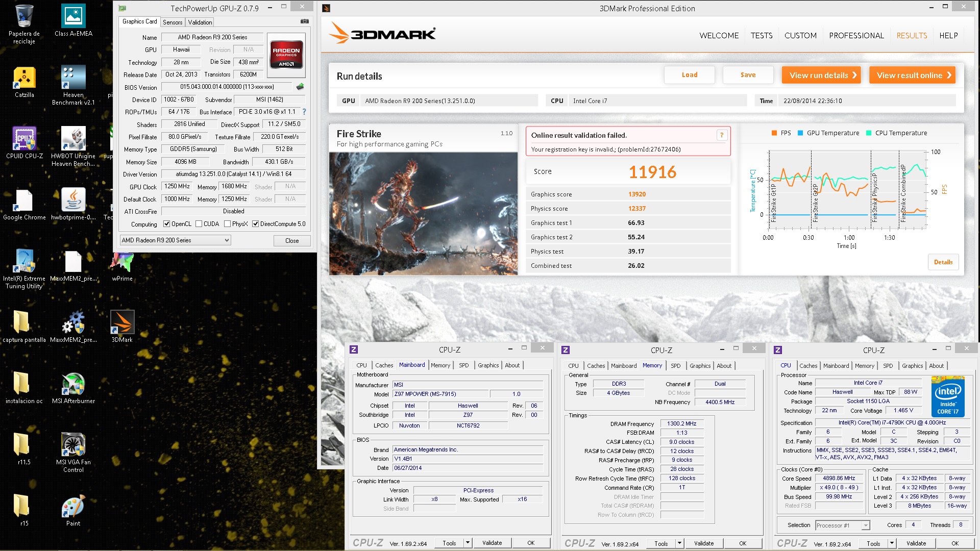Click the View run details button
The width and height of the screenshot is (980, 551).
pyautogui.click(x=821, y=75)
